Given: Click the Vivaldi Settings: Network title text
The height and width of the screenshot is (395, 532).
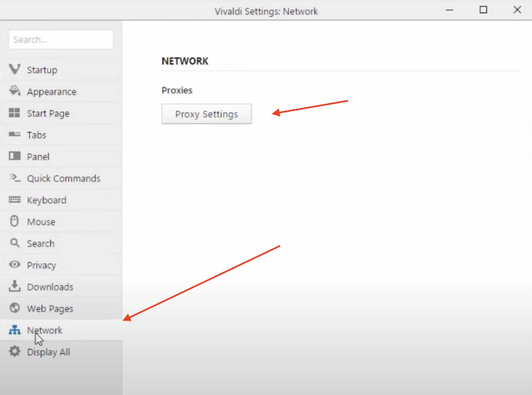Looking at the screenshot, I should [x=266, y=11].
